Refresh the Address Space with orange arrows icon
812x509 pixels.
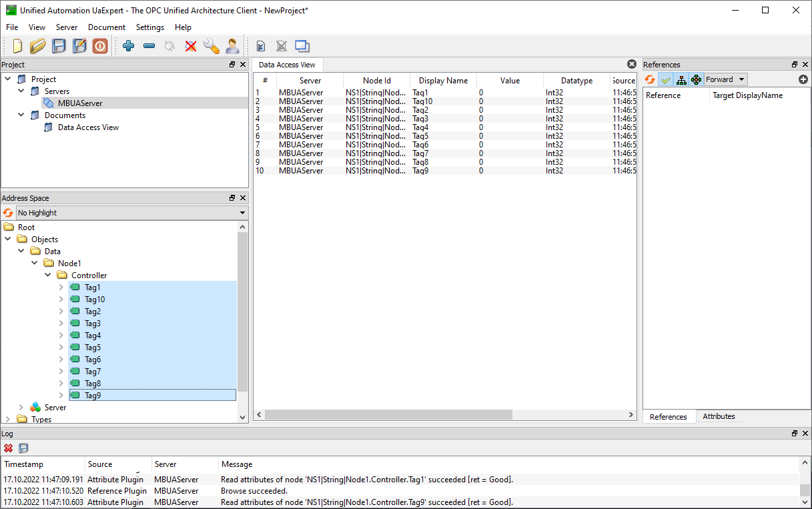tap(8, 213)
